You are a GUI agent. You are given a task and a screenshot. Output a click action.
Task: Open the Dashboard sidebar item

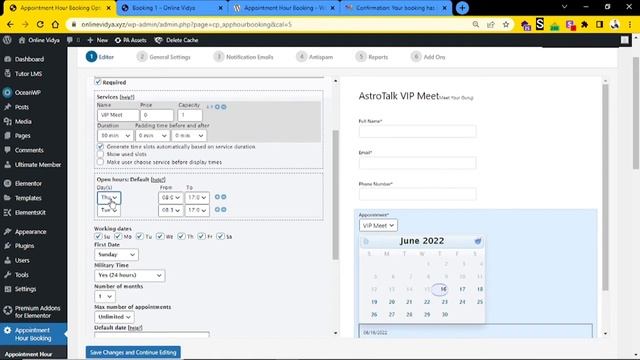coord(29,59)
